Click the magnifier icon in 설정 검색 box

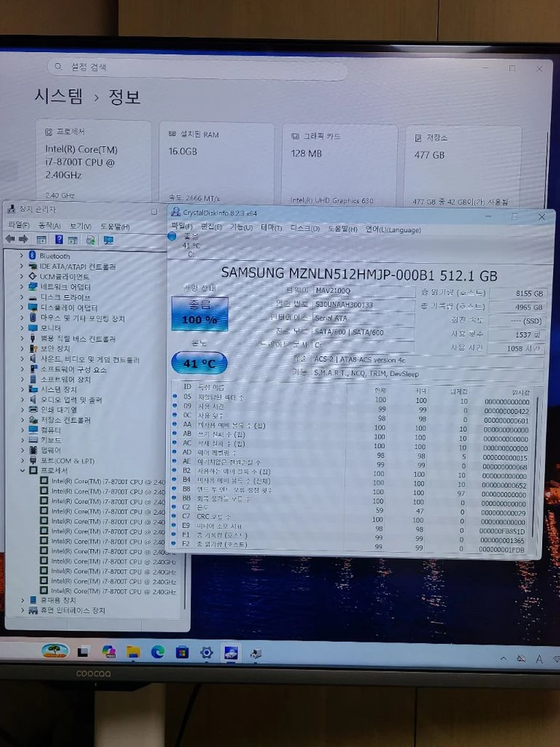tap(58, 66)
